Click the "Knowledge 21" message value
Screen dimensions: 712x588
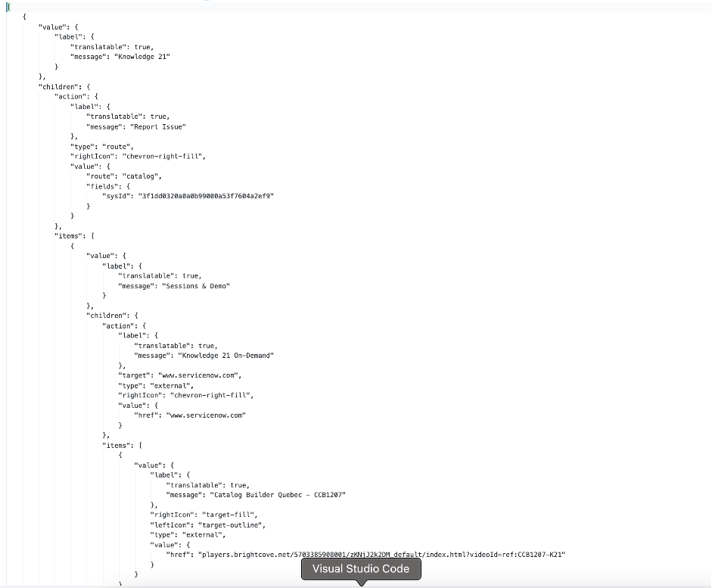(x=142, y=57)
